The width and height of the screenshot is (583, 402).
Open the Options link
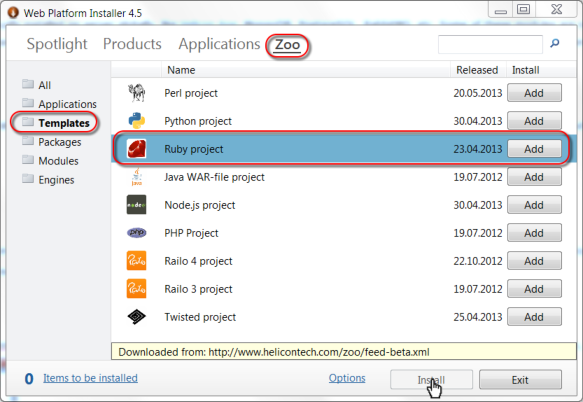click(347, 378)
